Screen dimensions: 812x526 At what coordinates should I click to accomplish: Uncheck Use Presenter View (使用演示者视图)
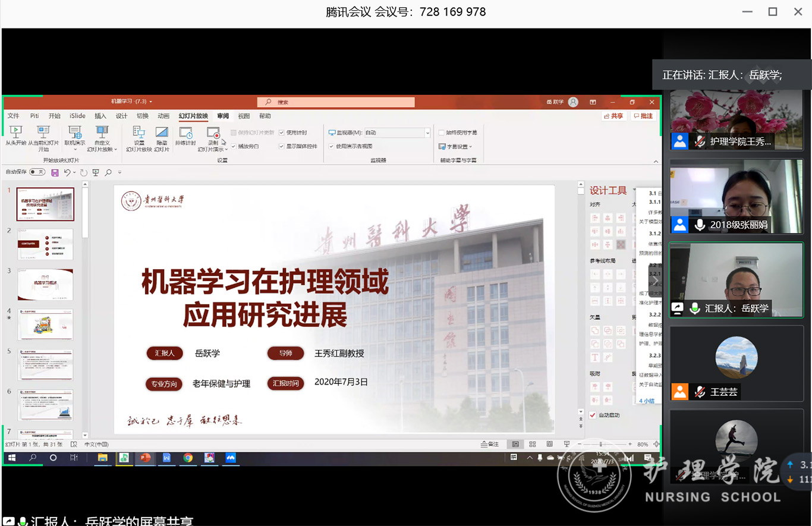click(331, 146)
